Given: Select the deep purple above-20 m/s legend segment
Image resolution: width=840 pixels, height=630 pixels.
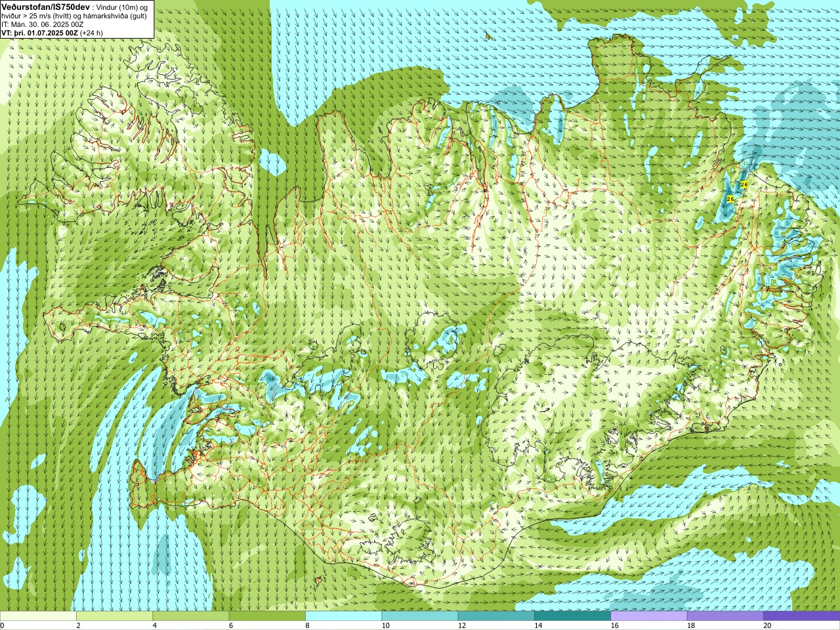Looking at the screenshot, I should tap(801, 616).
